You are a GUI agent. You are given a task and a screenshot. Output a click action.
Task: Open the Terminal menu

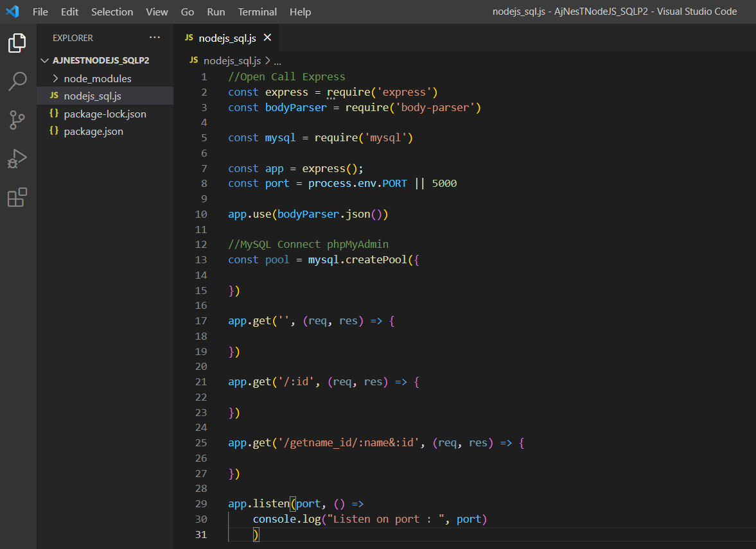pyautogui.click(x=257, y=12)
